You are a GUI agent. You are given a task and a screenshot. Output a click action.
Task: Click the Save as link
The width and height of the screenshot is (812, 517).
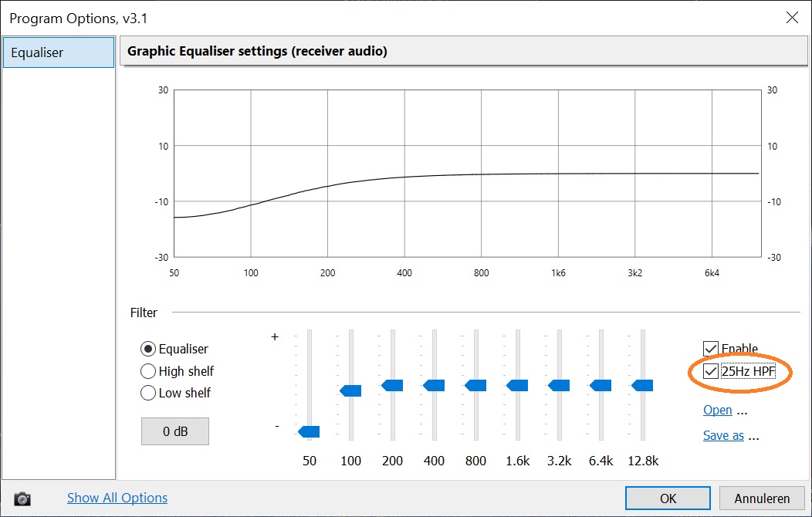(x=723, y=435)
